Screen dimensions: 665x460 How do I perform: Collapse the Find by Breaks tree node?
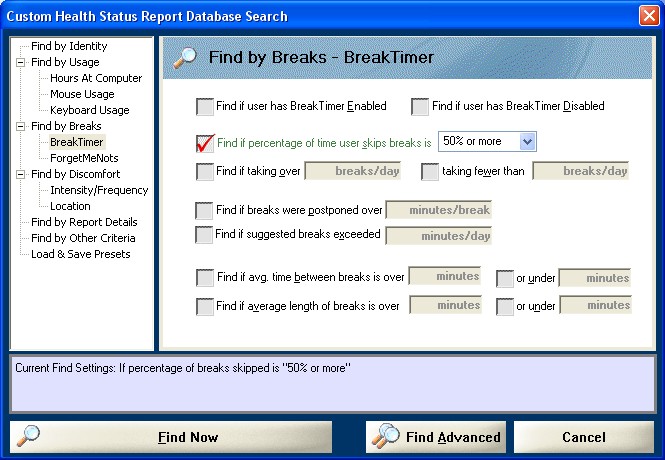pyautogui.click(x=20, y=126)
